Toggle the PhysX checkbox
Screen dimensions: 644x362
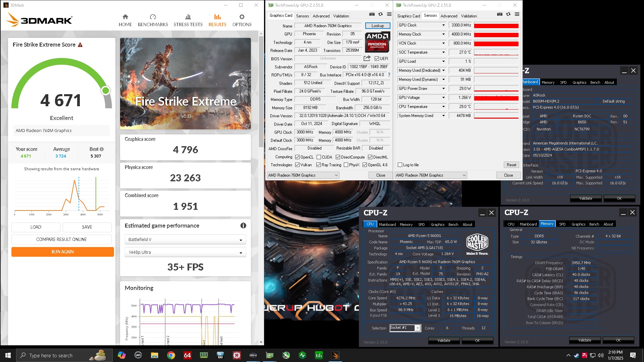click(346, 165)
